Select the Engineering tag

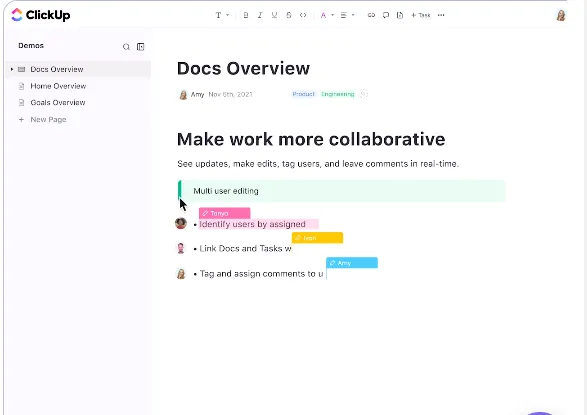338,94
